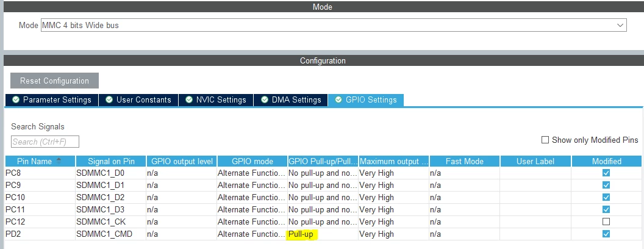Viewport: 644px width, 249px height.
Task: Toggle Modified checkbox for PC10
Action: pos(606,197)
